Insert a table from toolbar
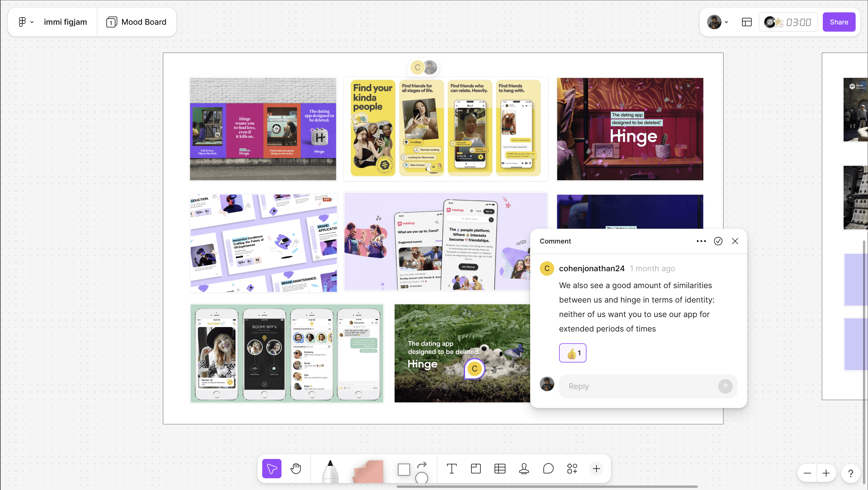The height and width of the screenshot is (490, 868). pyautogui.click(x=500, y=468)
